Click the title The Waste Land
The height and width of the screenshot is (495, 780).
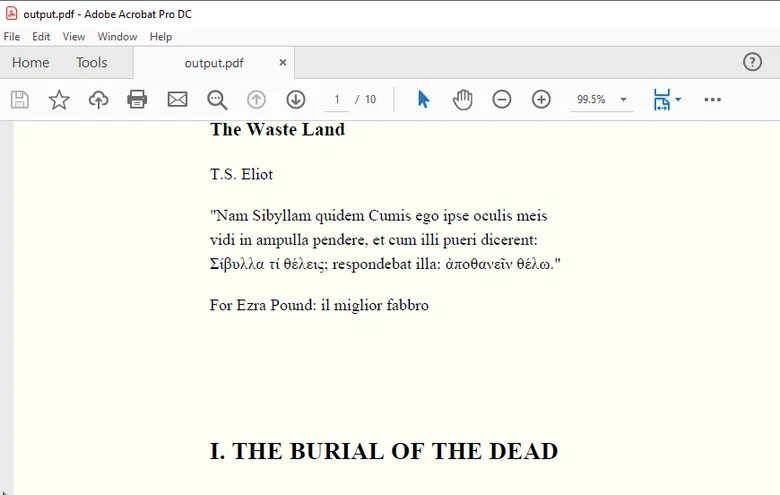click(277, 130)
